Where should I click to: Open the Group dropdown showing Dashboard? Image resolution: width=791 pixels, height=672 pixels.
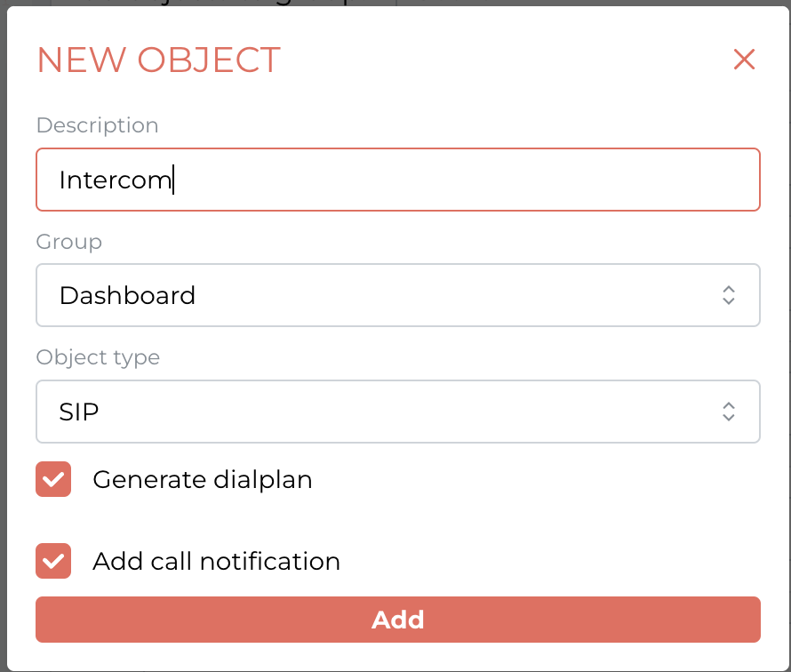[397, 295]
